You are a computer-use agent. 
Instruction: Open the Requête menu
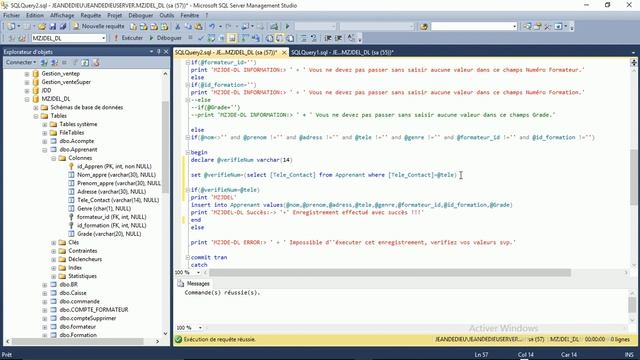(x=91, y=15)
